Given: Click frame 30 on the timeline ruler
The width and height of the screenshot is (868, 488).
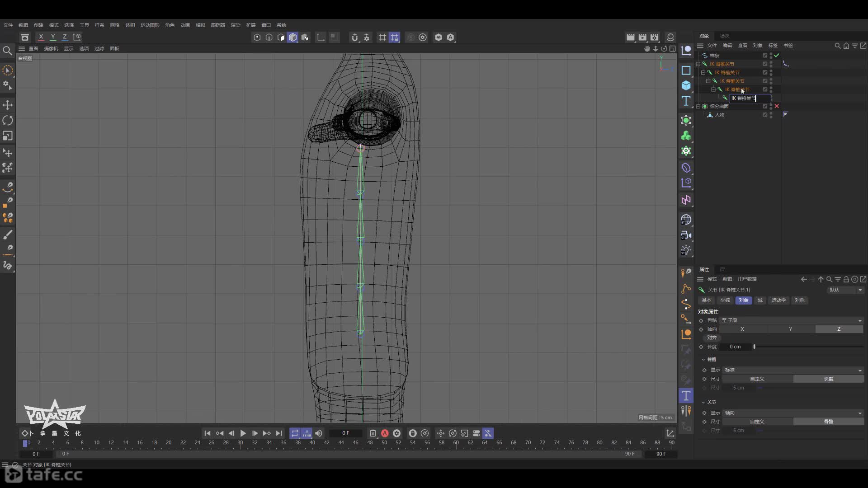Looking at the screenshot, I should pyautogui.click(x=241, y=443).
